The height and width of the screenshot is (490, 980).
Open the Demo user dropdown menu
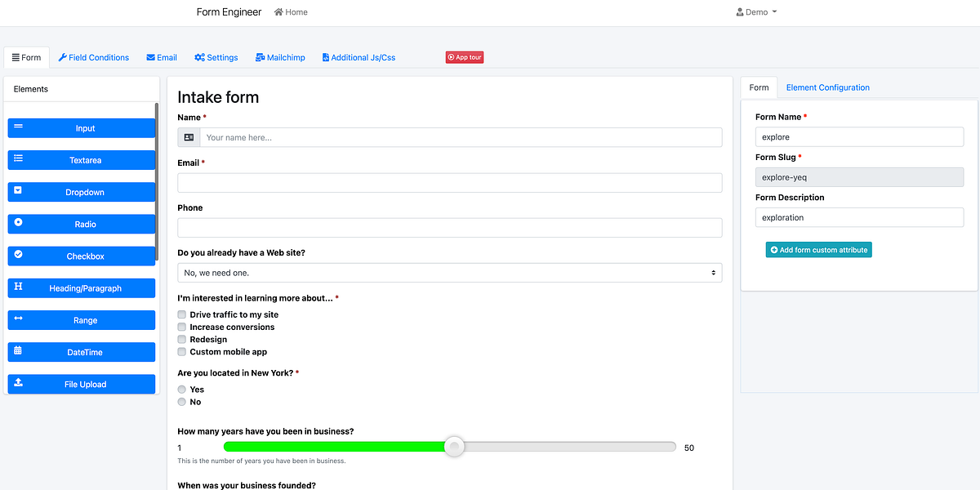756,12
